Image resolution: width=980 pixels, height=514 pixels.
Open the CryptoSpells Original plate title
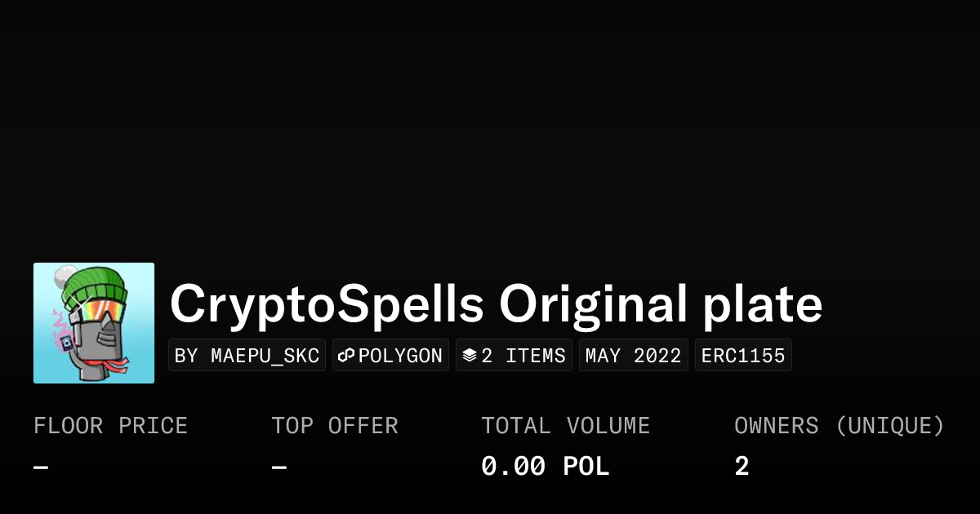click(496, 304)
